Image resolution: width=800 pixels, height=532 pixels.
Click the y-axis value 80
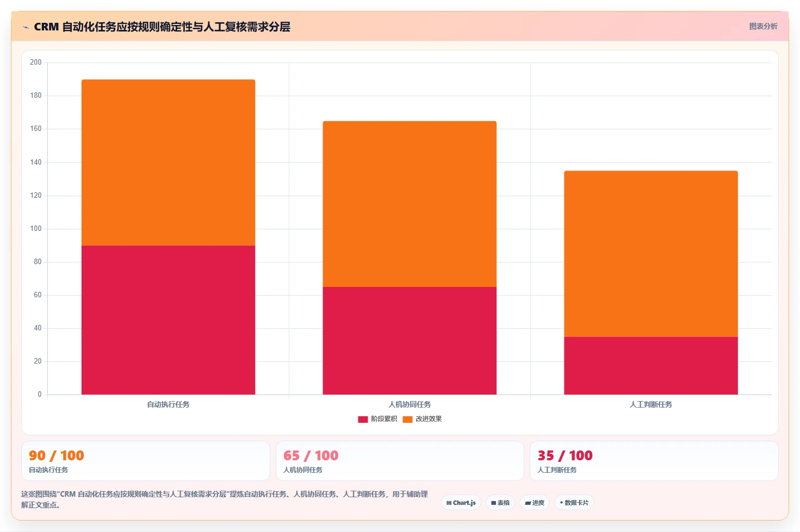tap(38, 262)
